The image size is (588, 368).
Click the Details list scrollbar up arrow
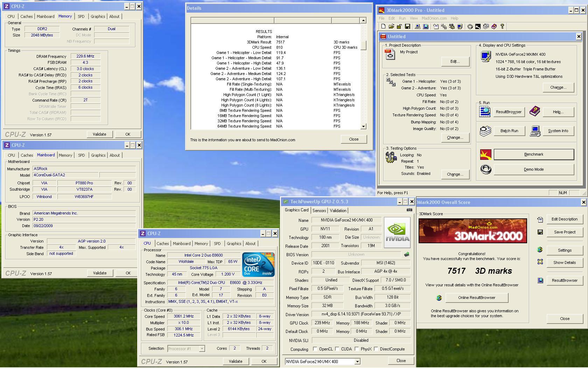click(363, 20)
